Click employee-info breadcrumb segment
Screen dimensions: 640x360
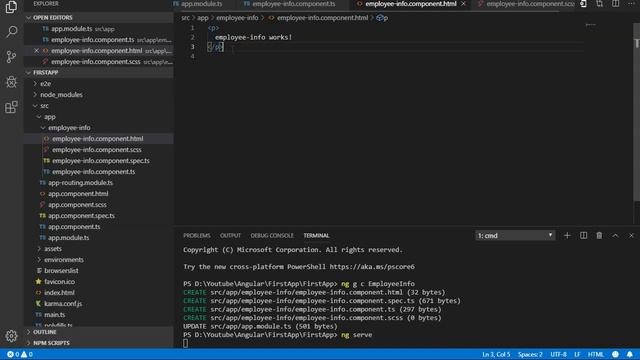coord(237,18)
